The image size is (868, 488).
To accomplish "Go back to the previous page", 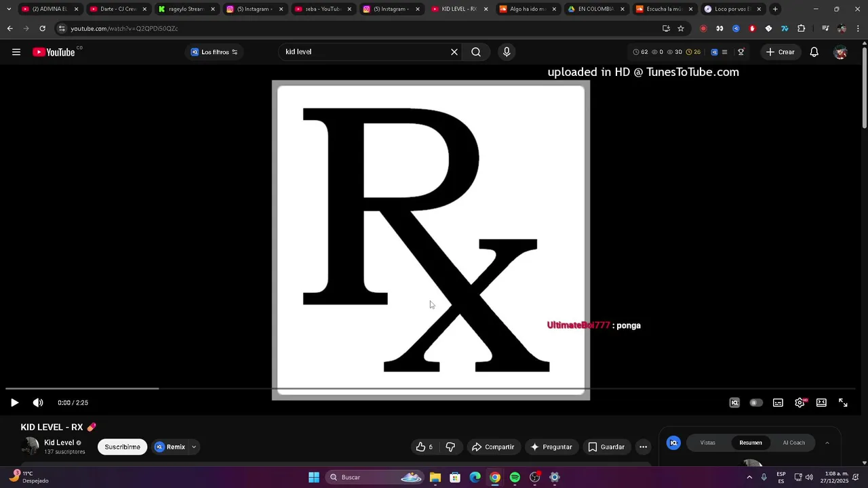I will point(9,28).
